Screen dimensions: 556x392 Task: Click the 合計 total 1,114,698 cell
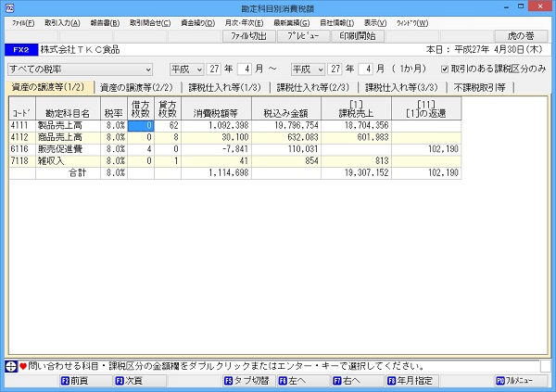point(216,173)
